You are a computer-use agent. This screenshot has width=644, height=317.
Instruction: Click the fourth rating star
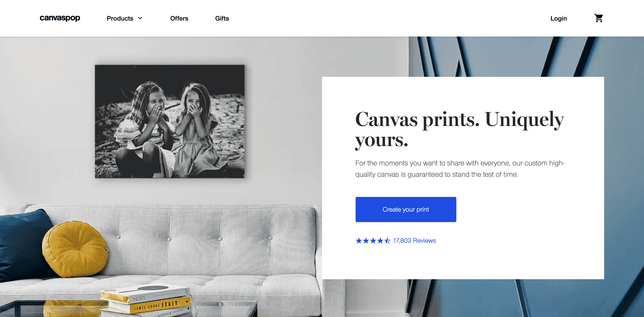click(x=380, y=241)
